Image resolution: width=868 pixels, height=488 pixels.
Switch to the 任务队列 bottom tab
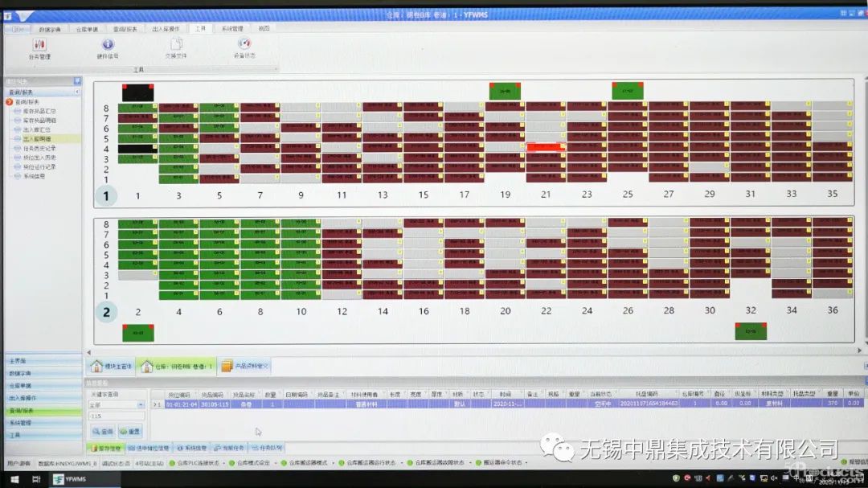coord(267,448)
